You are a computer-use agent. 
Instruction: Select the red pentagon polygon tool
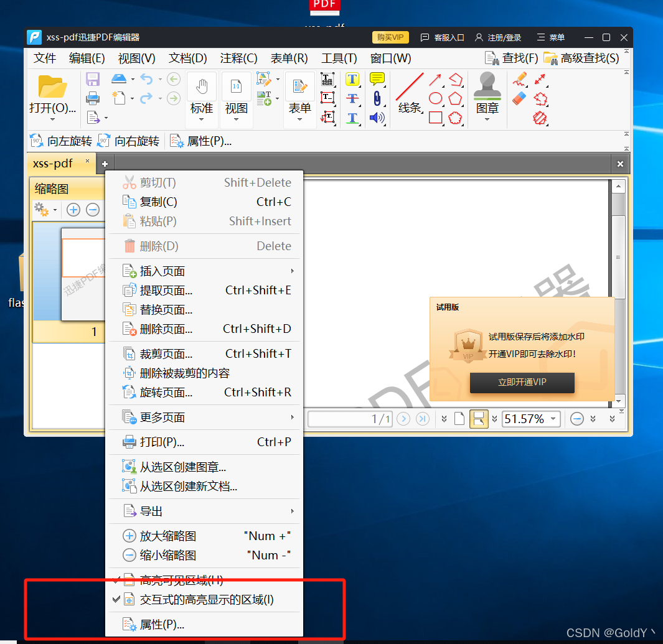coord(455,98)
